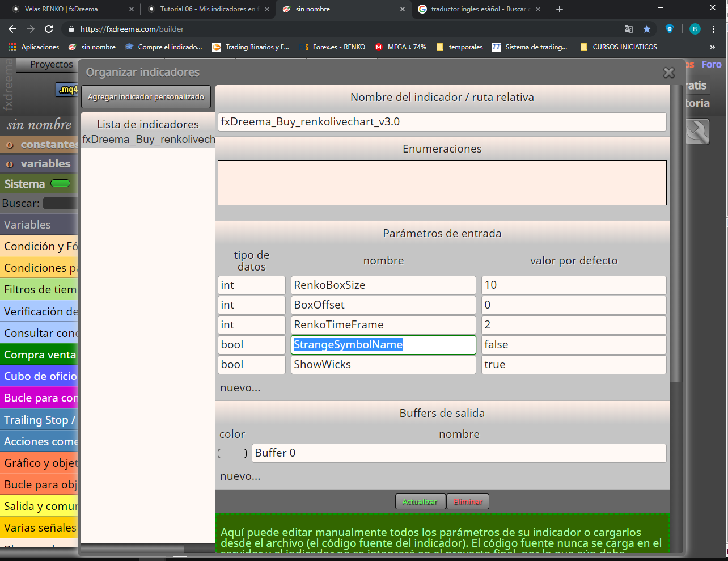Go back in browser history

click(x=12, y=29)
